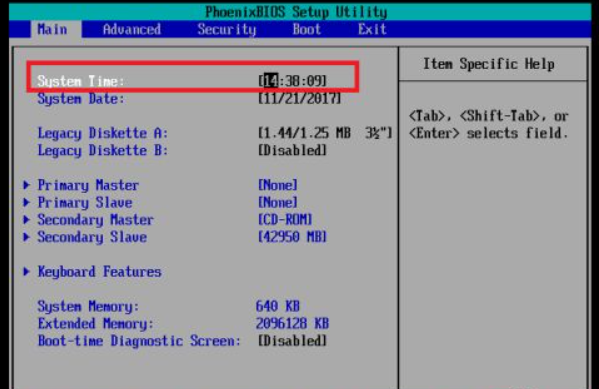This screenshot has width=599, height=389.
Task: Click the Primary Master label
Action: click(88, 185)
